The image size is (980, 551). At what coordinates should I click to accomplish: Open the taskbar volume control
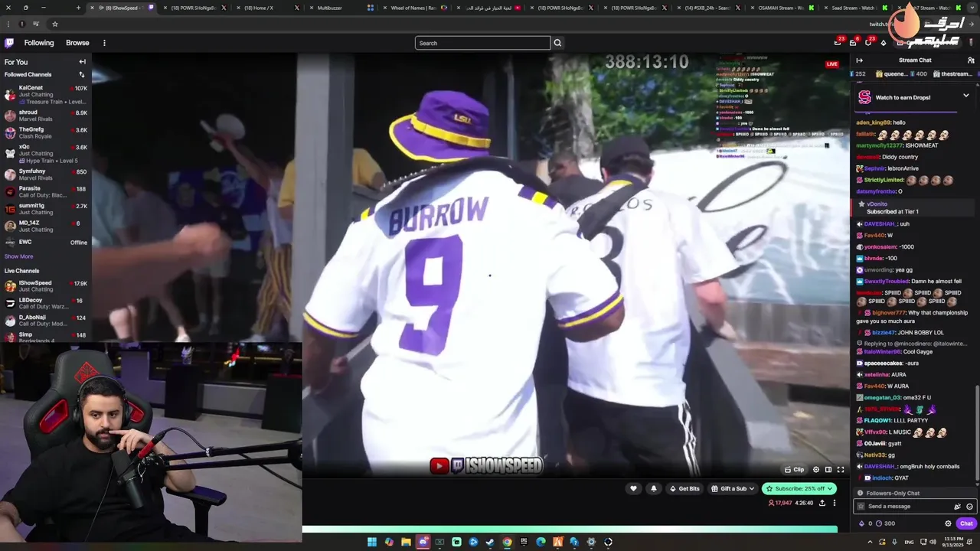932,542
